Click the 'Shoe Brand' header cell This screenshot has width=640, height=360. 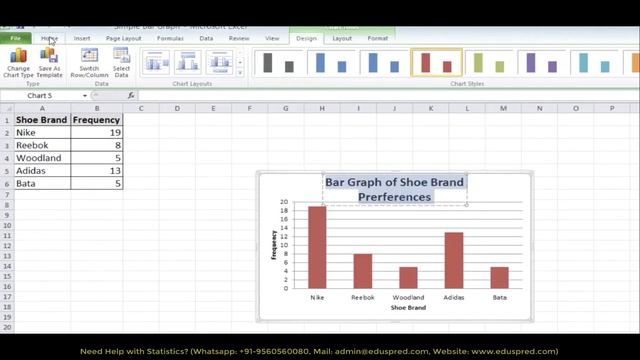pos(42,120)
